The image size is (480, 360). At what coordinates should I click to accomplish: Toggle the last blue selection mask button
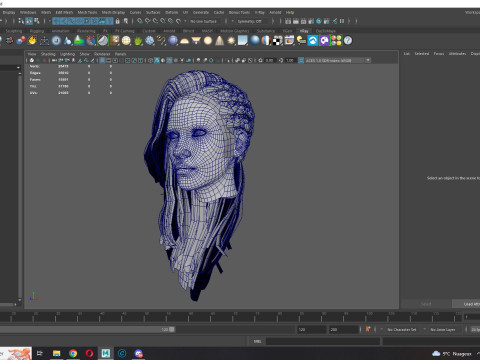(x=110, y=21)
